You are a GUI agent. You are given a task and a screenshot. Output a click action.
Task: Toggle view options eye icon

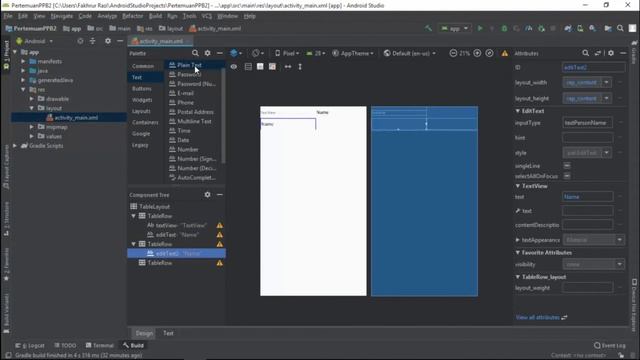pyautogui.click(x=233, y=67)
